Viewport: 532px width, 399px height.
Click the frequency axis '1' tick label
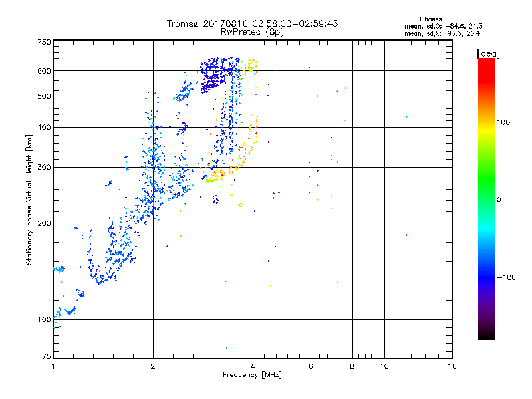click(x=53, y=366)
